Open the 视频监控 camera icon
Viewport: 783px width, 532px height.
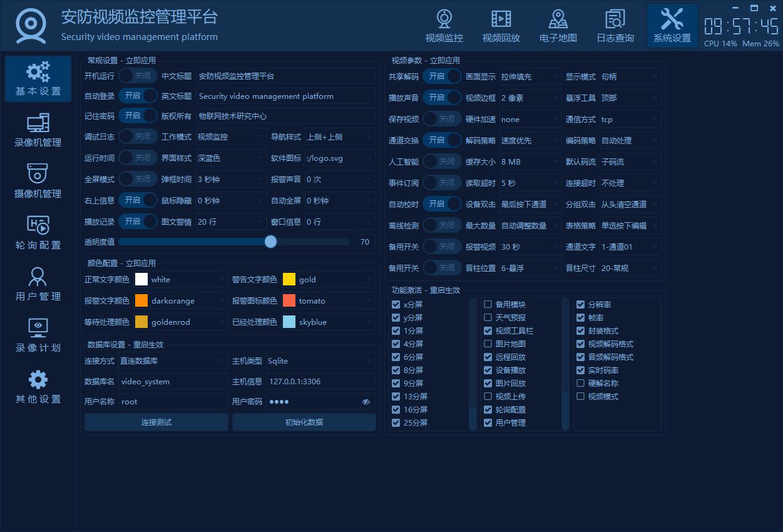(x=444, y=19)
